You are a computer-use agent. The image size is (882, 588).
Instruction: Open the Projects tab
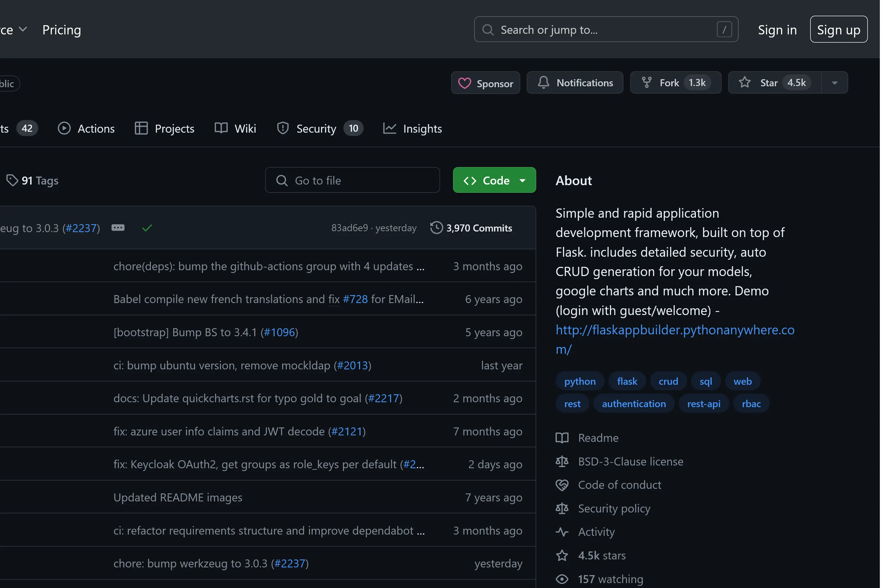(165, 128)
